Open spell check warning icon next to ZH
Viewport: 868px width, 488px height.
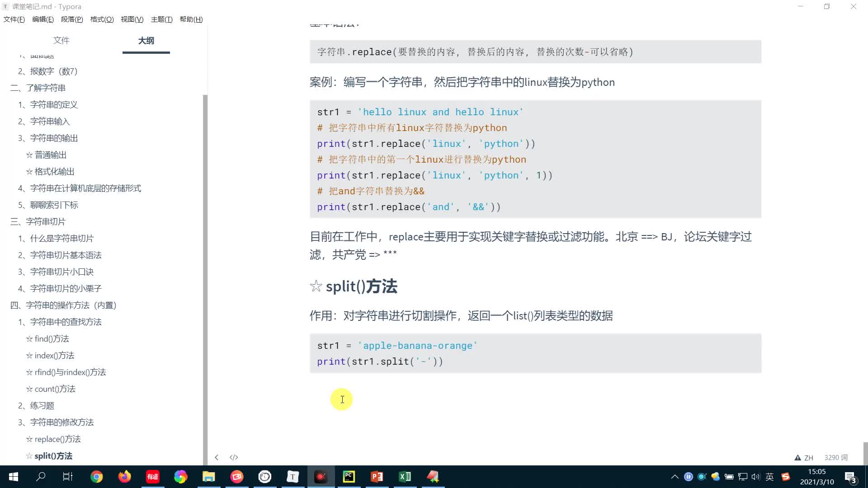click(x=797, y=458)
